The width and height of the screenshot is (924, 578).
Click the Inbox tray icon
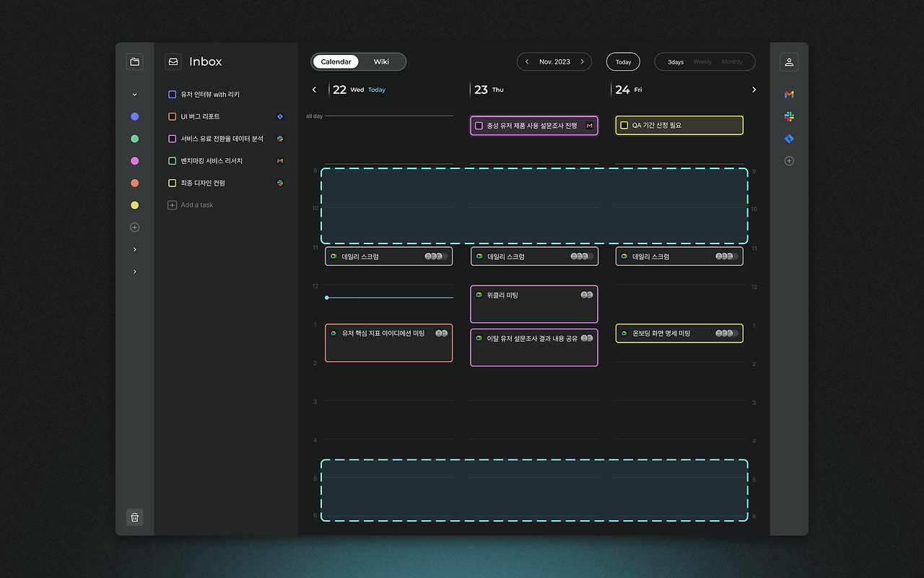[x=173, y=61]
